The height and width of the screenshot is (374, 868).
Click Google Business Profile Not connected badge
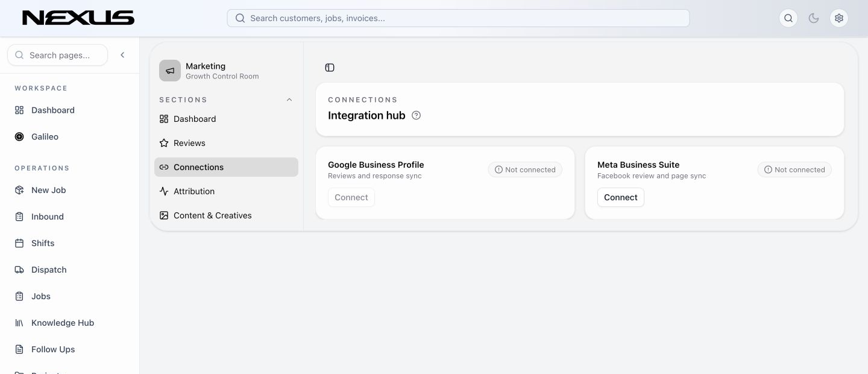(525, 170)
